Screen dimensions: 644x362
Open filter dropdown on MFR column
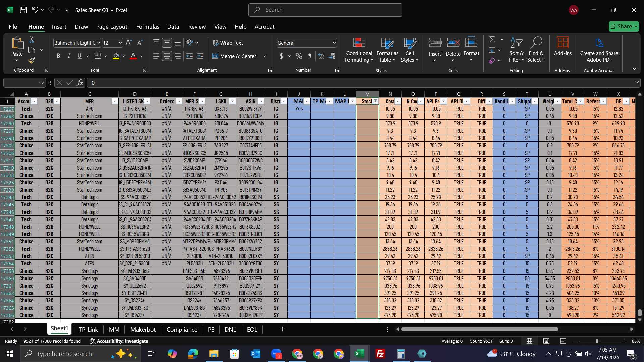coord(115,101)
